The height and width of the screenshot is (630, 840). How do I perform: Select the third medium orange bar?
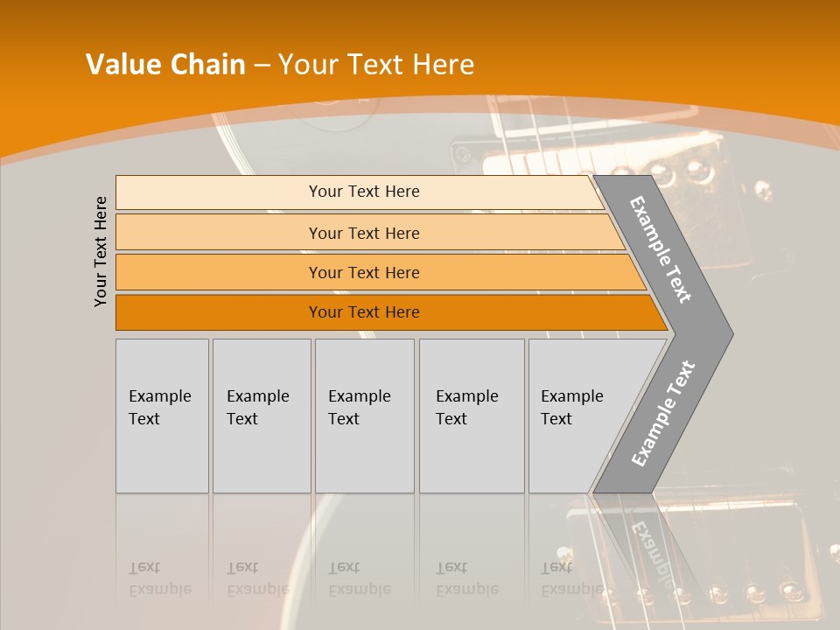(363, 272)
